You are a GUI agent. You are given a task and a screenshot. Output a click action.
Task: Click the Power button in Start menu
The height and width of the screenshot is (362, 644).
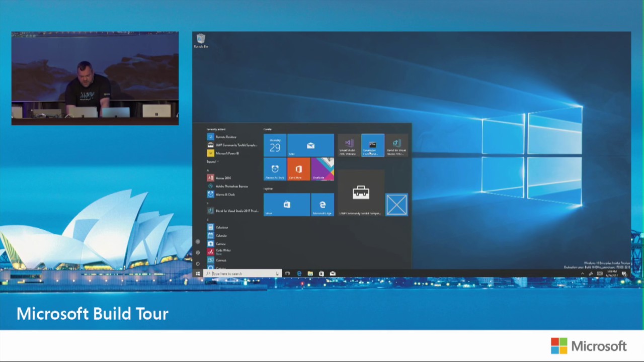tap(198, 263)
